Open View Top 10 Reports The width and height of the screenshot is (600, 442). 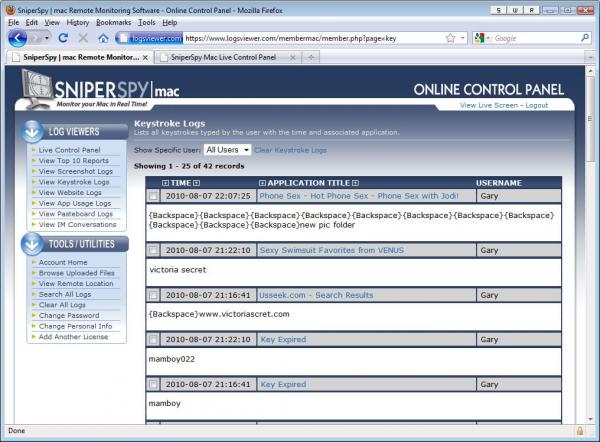pos(73,161)
